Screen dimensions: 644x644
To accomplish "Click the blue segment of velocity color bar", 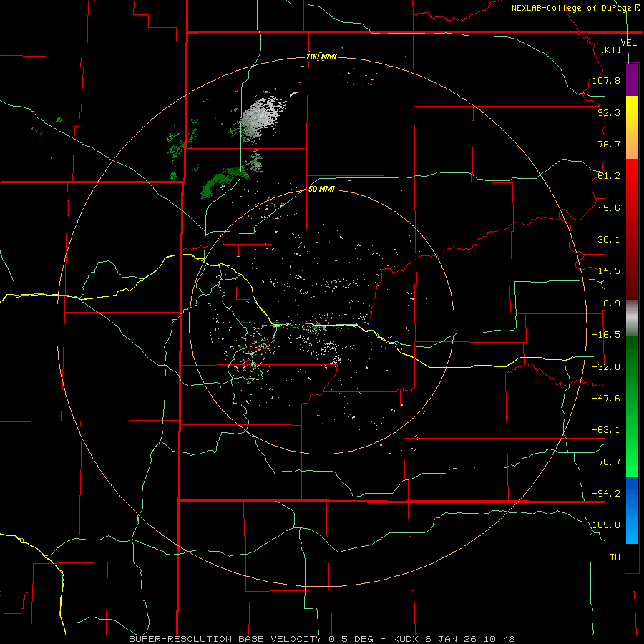I will 632,510.
